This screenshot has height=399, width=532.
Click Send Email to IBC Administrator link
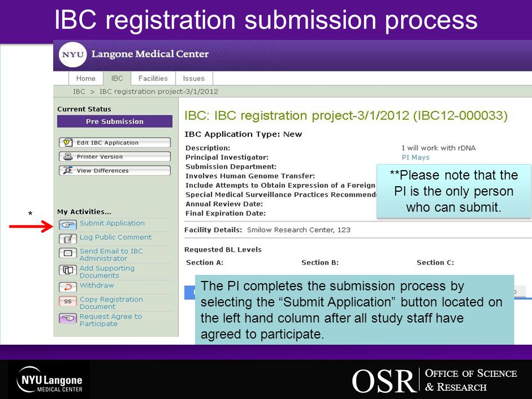[111, 255]
